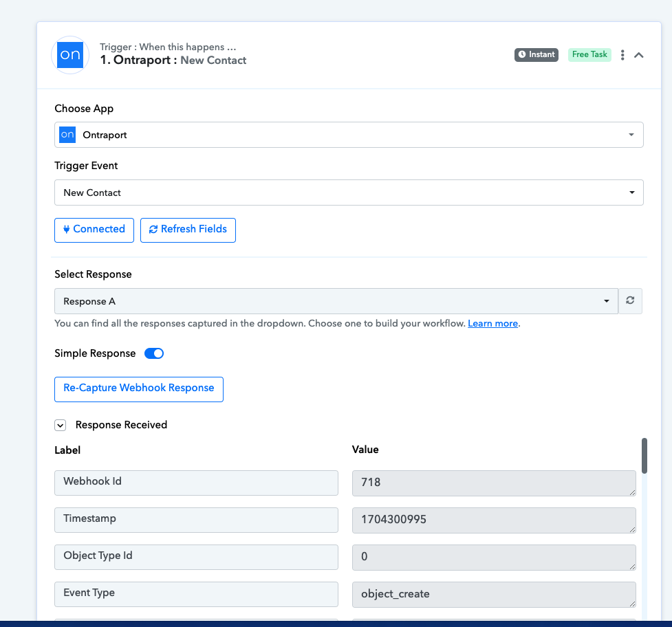Toggle the Simple Response switch
Screen dimensions: 672x627
(154, 353)
